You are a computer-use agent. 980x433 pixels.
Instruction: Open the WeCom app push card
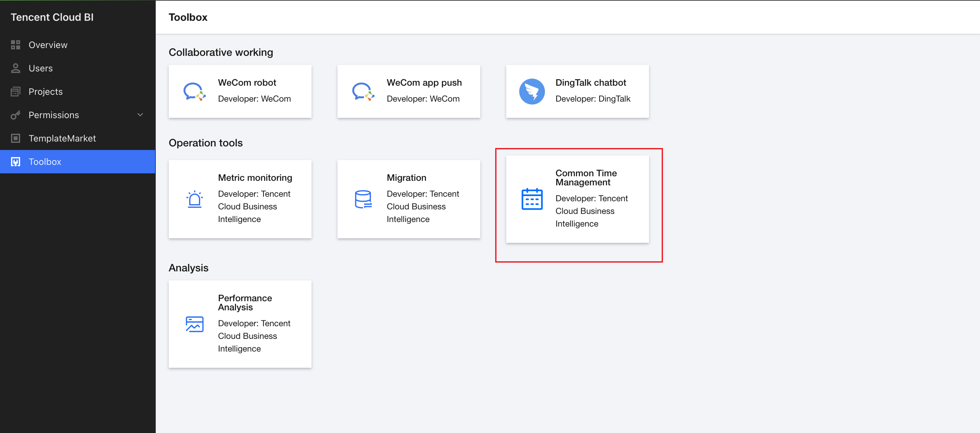coord(409,91)
